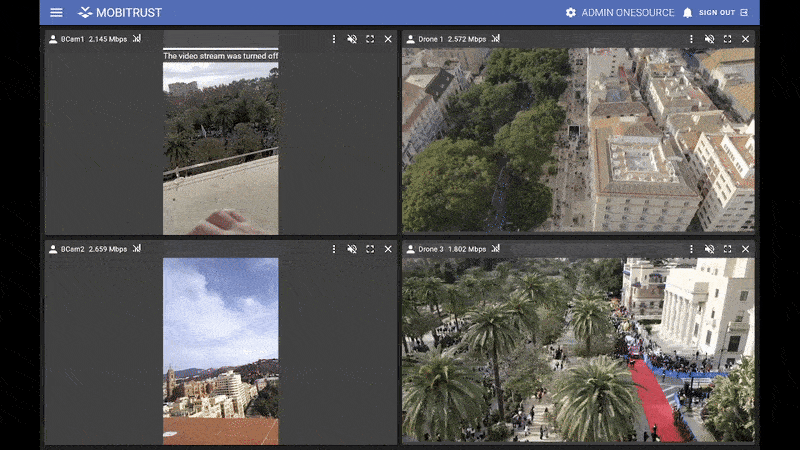This screenshot has width=800, height=450.
Task: Close the Drone 3 video panel
Action: click(x=745, y=249)
